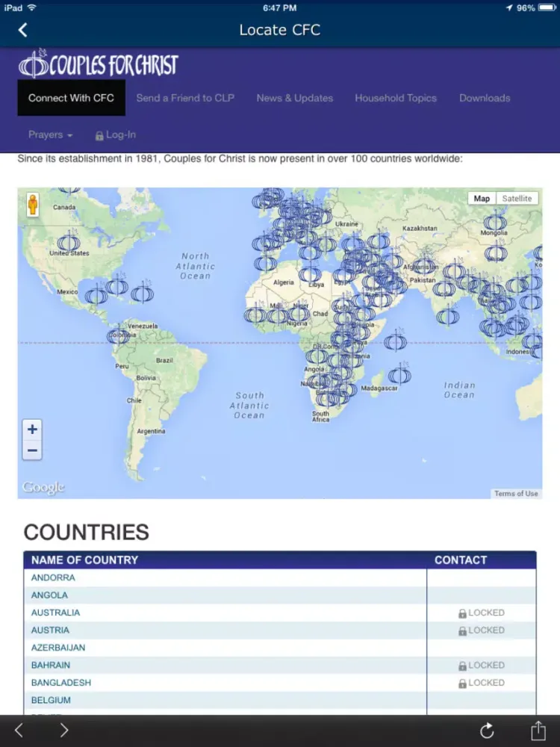Click the Log-In link
The height and width of the screenshot is (747, 560).
click(x=116, y=134)
